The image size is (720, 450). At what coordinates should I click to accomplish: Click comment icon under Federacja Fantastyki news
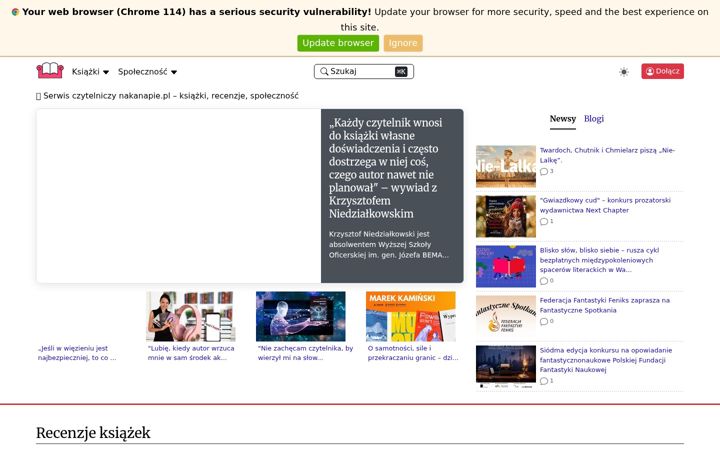tap(544, 322)
